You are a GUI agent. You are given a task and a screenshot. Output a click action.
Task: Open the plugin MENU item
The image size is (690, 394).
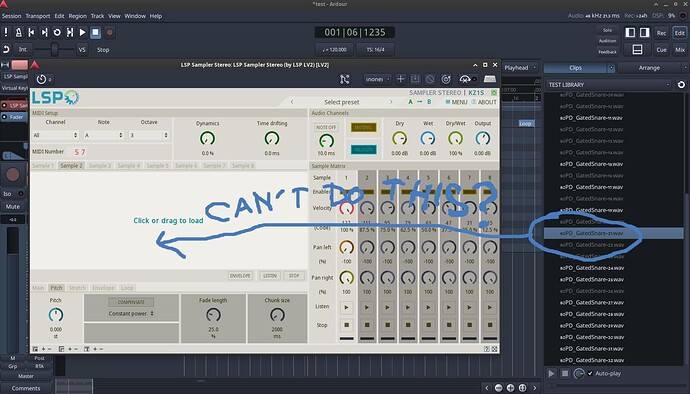click(x=456, y=102)
